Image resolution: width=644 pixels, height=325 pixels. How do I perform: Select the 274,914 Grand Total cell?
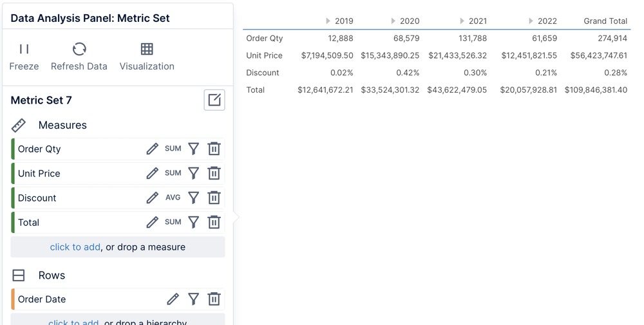[612, 38]
